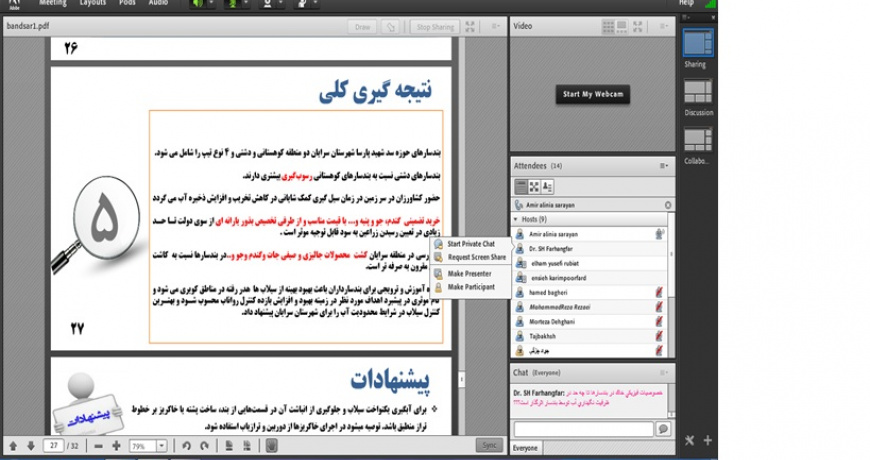Image resolution: width=870 pixels, height=460 pixels.
Task: Choose Start Private Chat from context menu
Action: [471, 244]
